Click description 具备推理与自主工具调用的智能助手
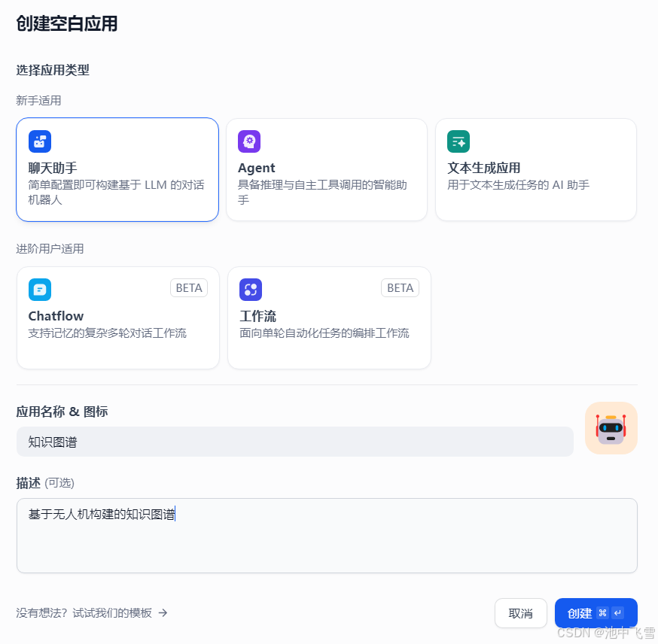The width and height of the screenshot is (658, 644). [x=322, y=193]
